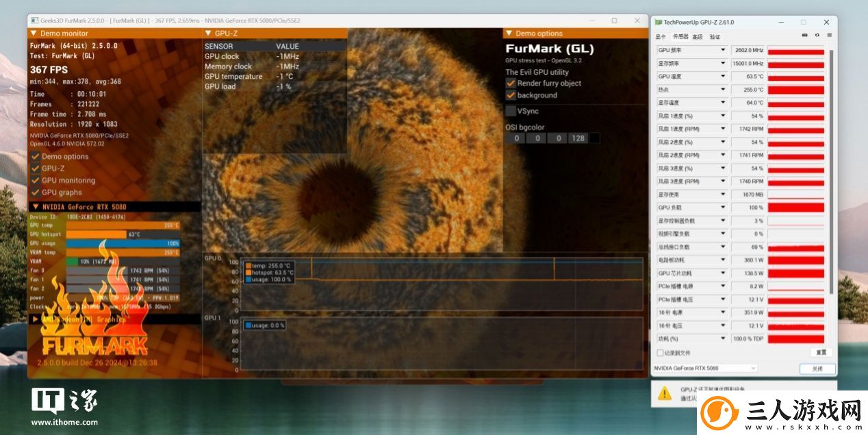This screenshot has height=435, width=868.
Task: Open the 功耗 (%) sensor dropdown
Action: 723,338
